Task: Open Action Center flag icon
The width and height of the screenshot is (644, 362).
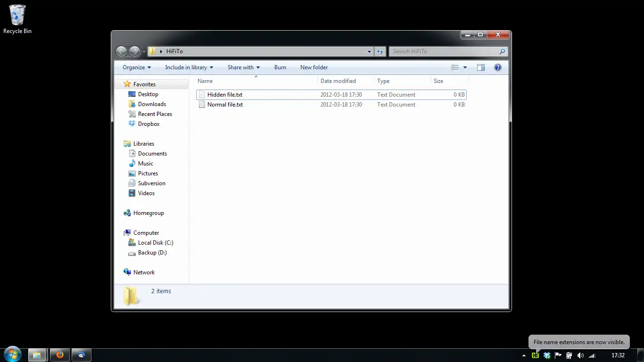Action: pyautogui.click(x=558, y=355)
